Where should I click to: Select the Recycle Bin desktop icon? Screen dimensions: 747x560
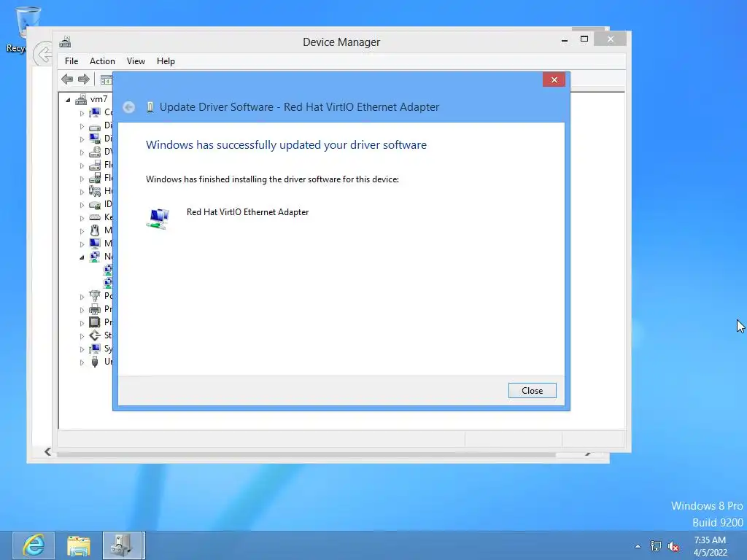coord(28,21)
